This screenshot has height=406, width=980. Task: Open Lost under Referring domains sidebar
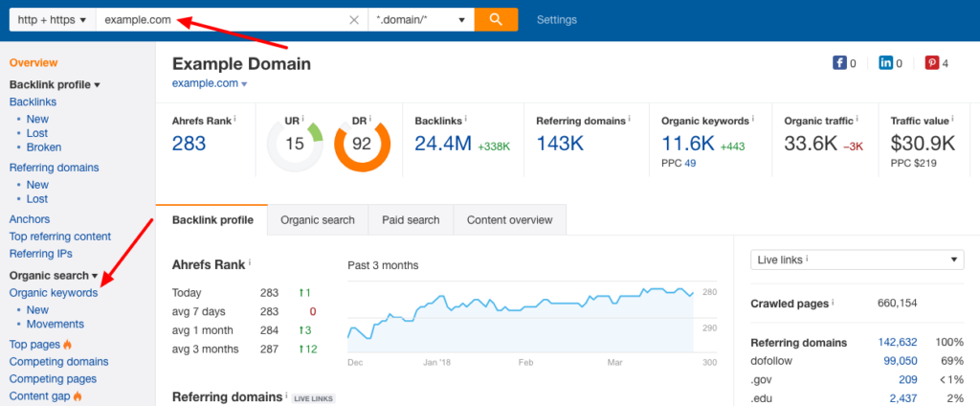pyautogui.click(x=37, y=199)
